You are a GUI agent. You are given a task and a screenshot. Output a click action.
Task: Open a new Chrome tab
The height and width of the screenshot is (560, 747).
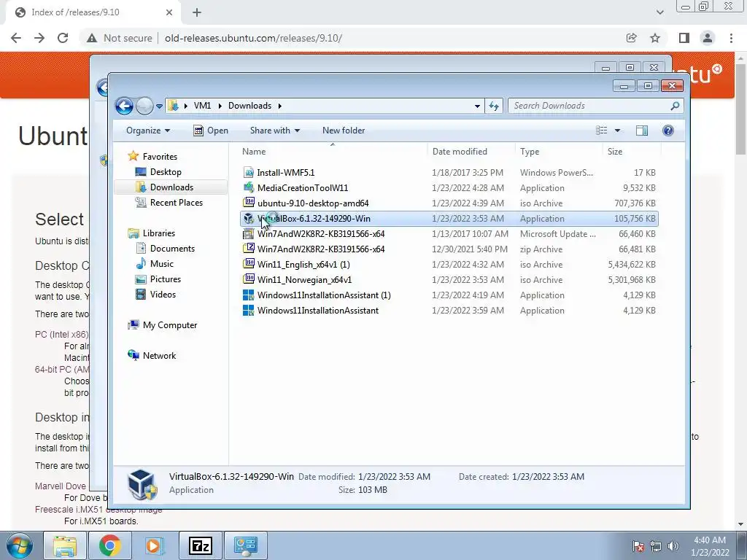197,12
